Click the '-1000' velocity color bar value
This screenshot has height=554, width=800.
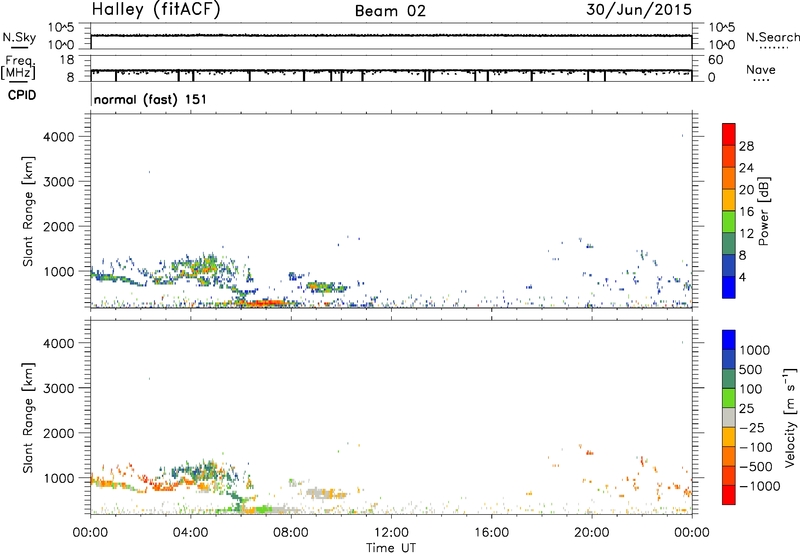click(759, 486)
